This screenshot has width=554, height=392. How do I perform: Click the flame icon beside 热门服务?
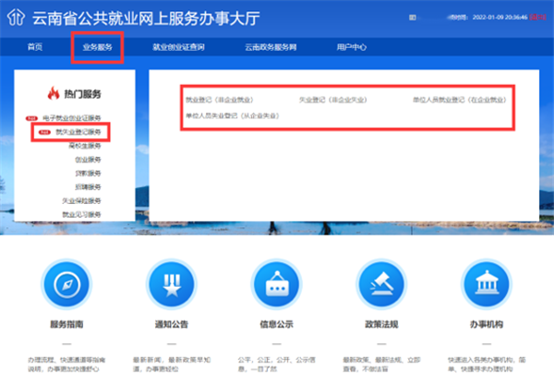tap(52, 93)
